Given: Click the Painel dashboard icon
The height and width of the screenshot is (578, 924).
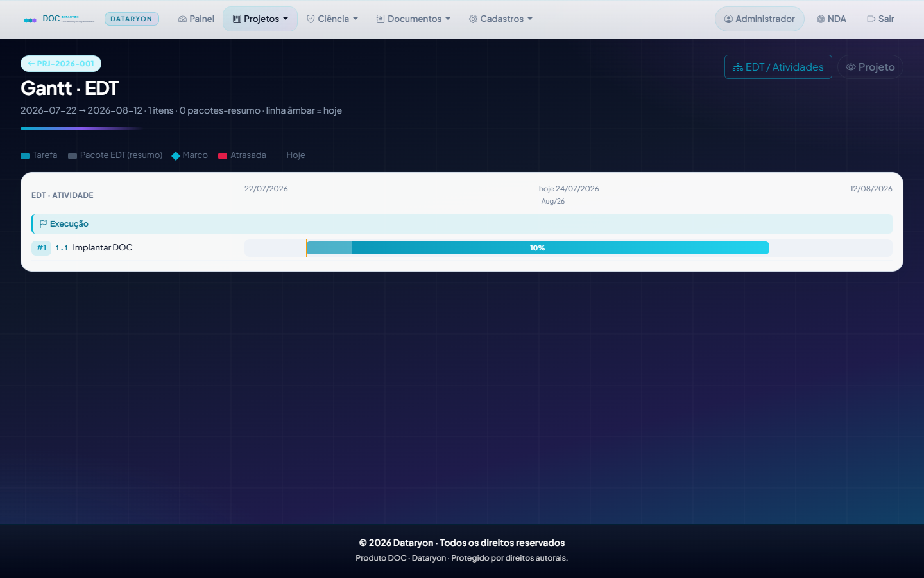Looking at the screenshot, I should pyautogui.click(x=182, y=19).
